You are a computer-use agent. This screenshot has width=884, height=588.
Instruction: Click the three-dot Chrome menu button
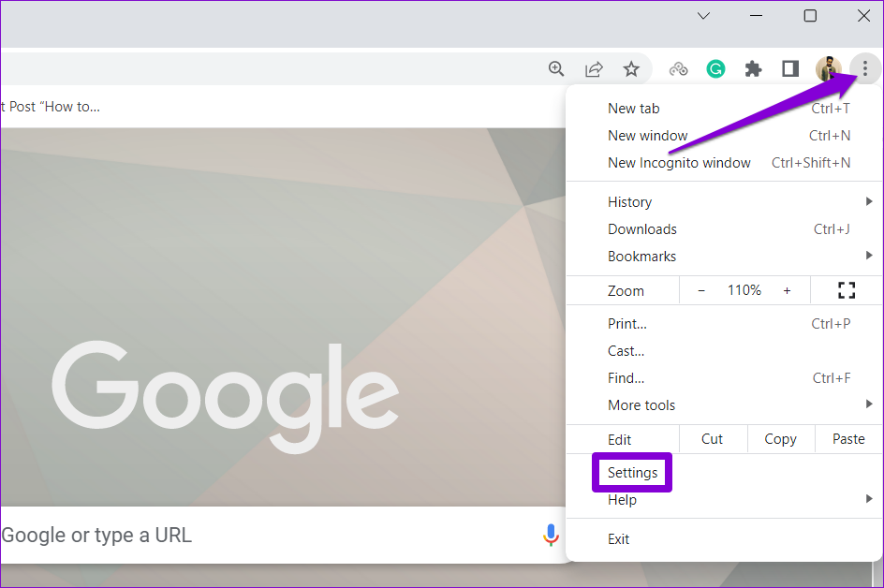coord(865,68)
